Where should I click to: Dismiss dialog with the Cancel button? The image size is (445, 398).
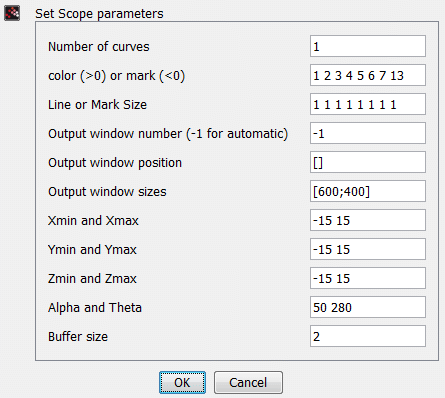point(248,382)
